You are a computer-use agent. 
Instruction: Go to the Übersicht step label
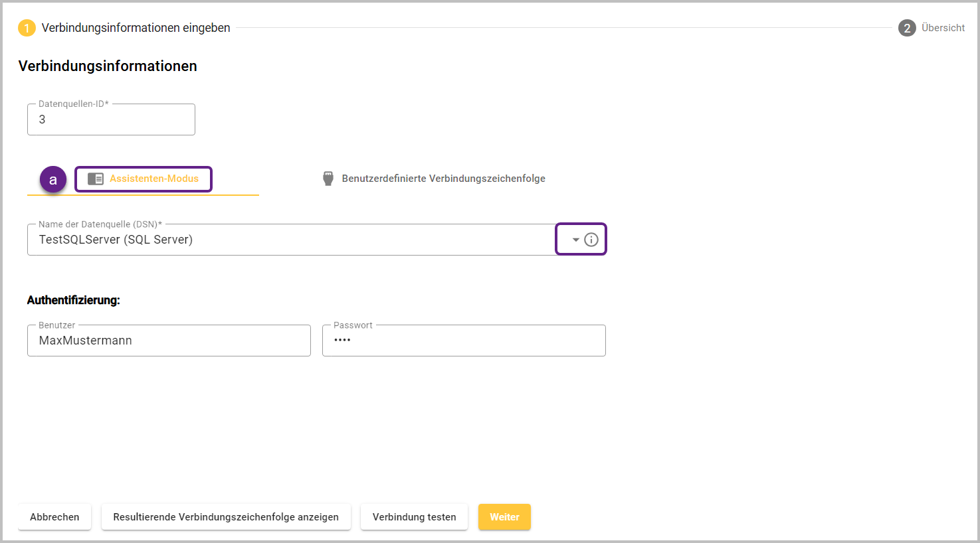point(943,28)
